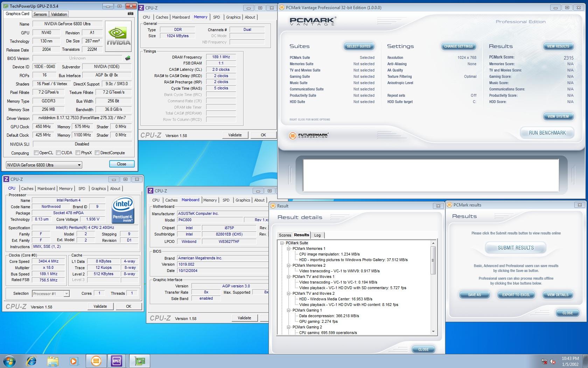Select the Log tab in Result window
This screenshot has height=368, width=588.
317,235
